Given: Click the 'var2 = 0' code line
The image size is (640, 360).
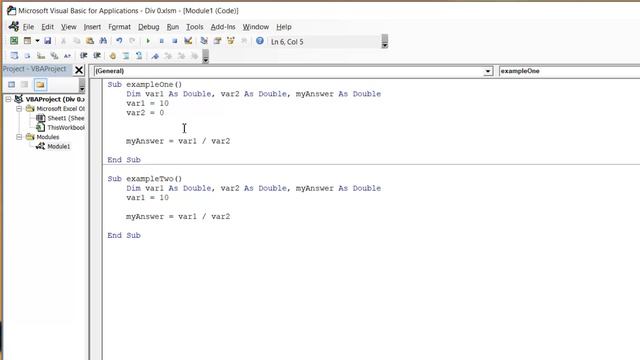Looking at the screenshot, I should coord(145,113).
